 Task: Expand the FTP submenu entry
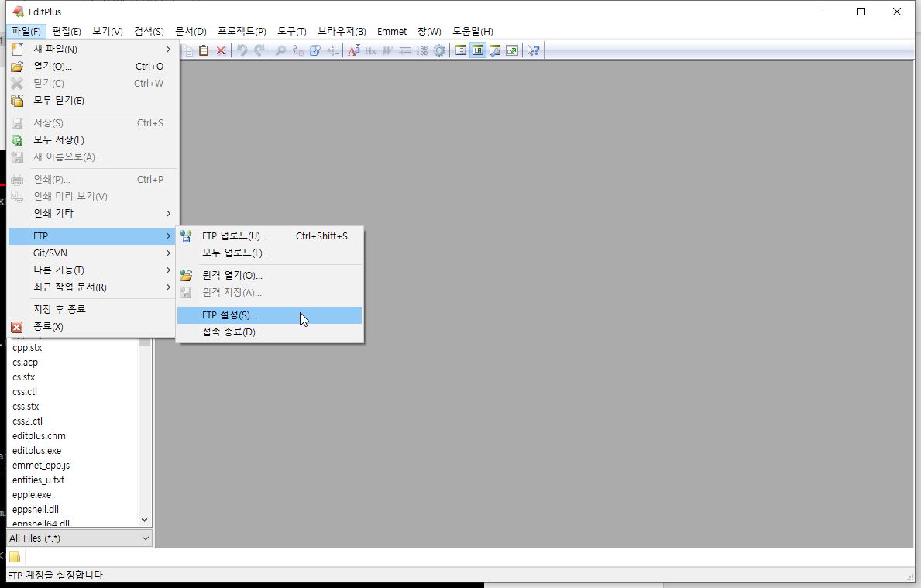click(x=92, y=236)
